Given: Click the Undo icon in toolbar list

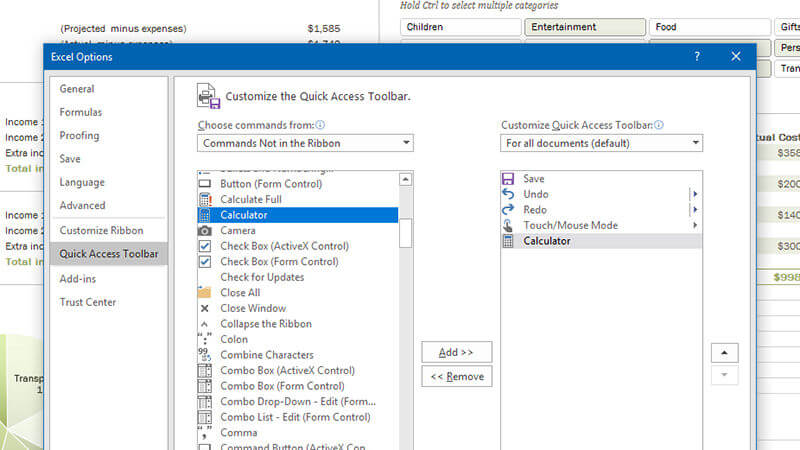Looking at the screenshot, I should click(508, 194).
